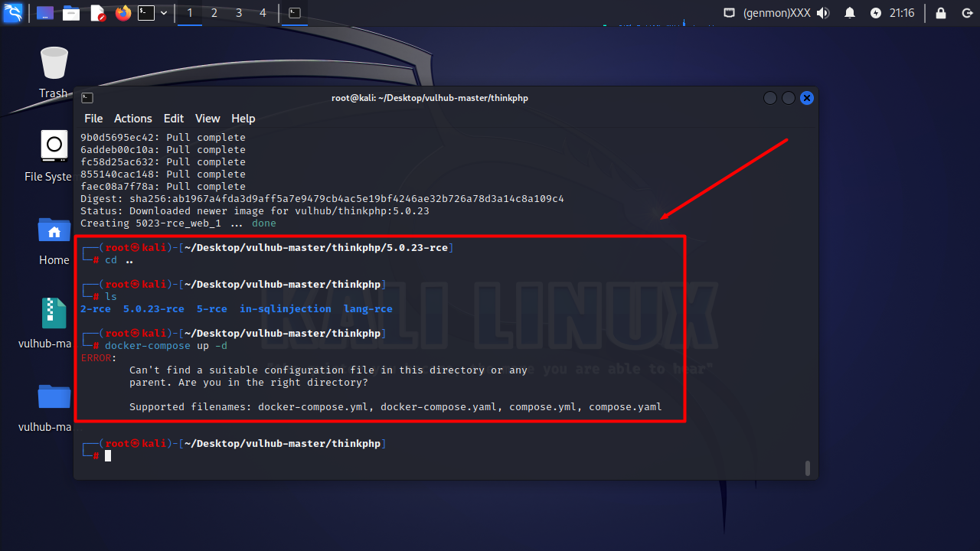Click the Digest sha256 line
Screen dimensions: 980x551
click(322, 198)
